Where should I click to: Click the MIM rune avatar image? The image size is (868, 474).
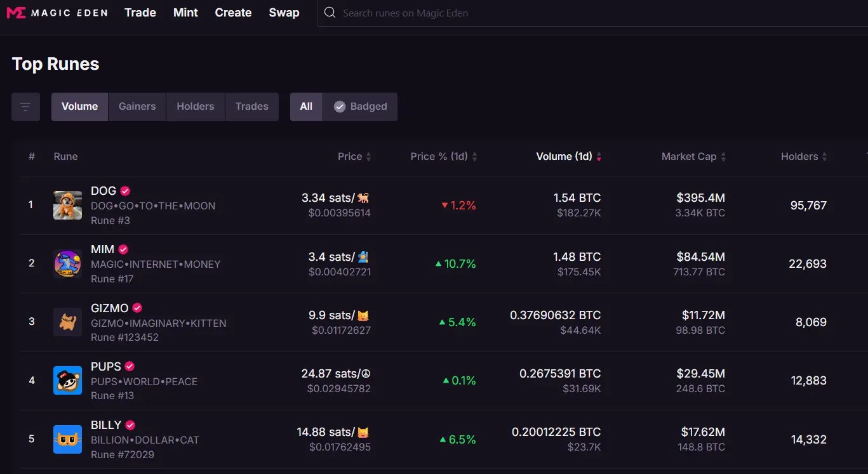point(67,263)
